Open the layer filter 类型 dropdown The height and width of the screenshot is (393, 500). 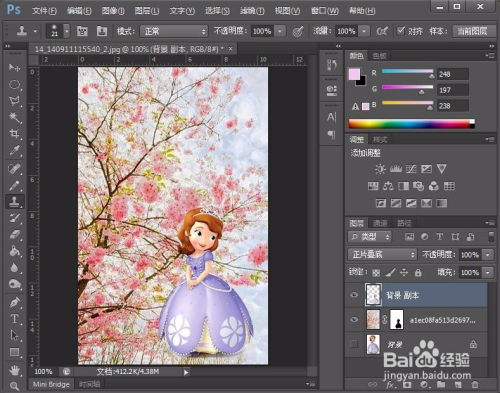pyautogui.click(x=370, y=237)
